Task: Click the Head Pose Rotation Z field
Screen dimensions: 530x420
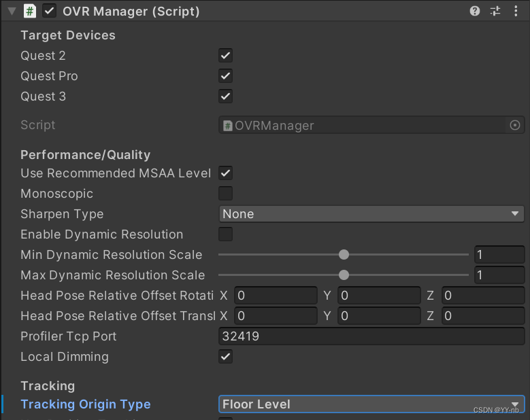Action: (x=483, y=296)
